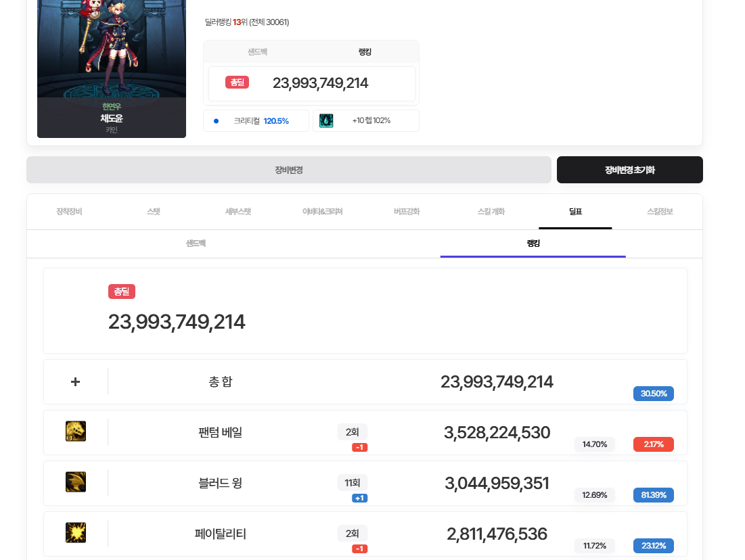Click the 페이탈리티 skill icon
This screenshot has width=745, height=560.
point(76,533)
